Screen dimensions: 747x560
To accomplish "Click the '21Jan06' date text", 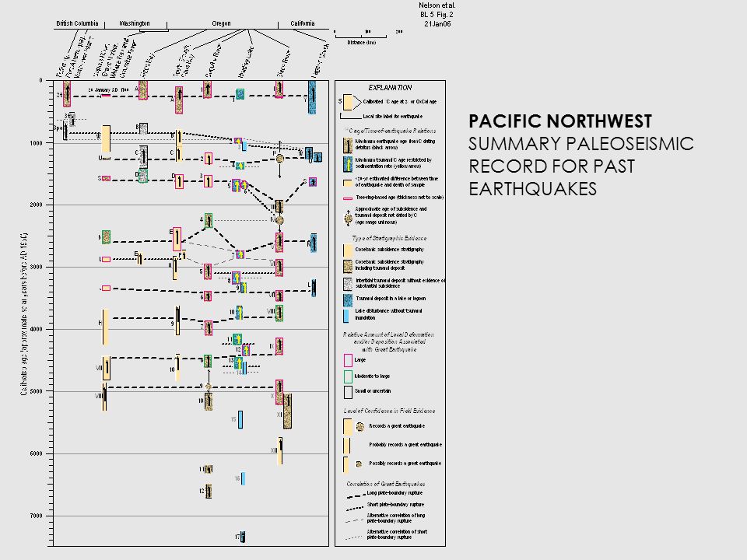I will pyautogui.click(x=437, y=24).
